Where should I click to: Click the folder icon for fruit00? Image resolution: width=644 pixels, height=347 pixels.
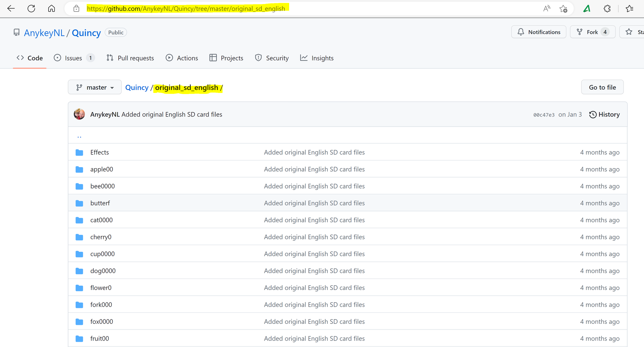click(79, 339)
